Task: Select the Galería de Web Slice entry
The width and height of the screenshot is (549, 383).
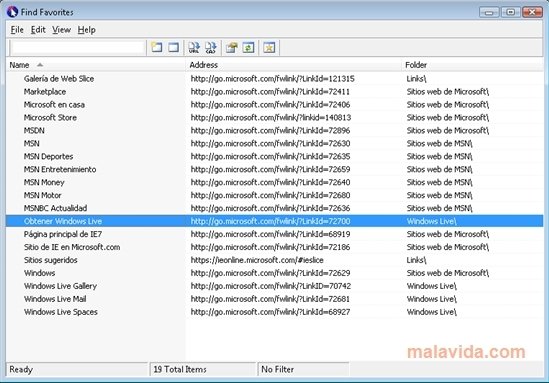Action: (x=59, y=79)
